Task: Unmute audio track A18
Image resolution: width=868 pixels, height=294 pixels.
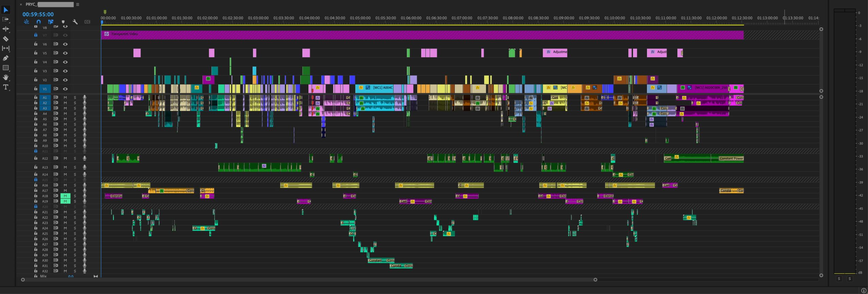Action: 65,196
